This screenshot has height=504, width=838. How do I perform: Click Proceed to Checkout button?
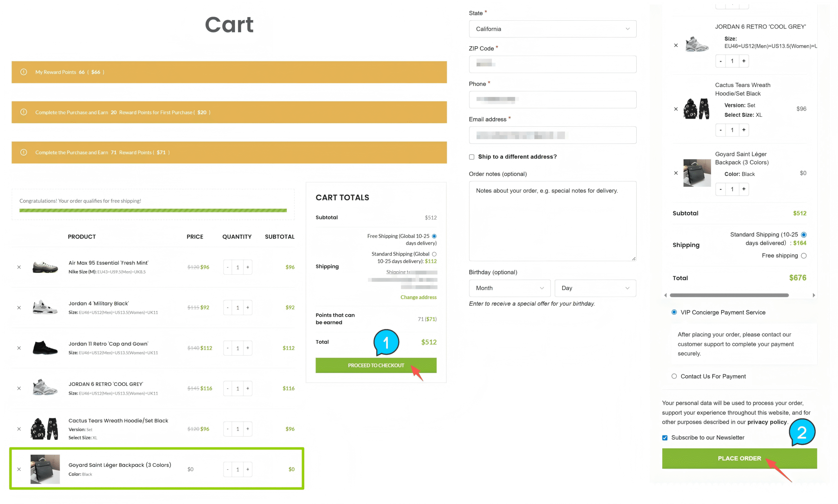pos(376,366)
